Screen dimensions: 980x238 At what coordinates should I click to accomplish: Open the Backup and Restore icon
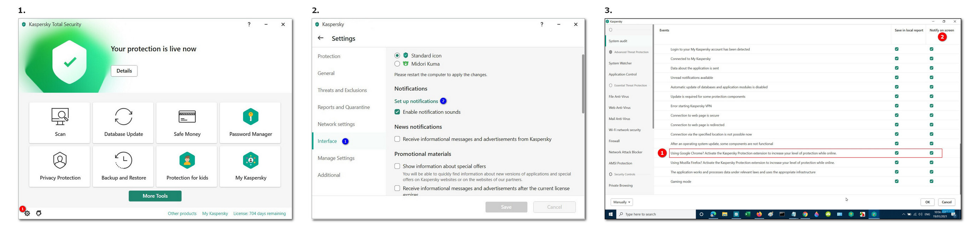point(124,160)
